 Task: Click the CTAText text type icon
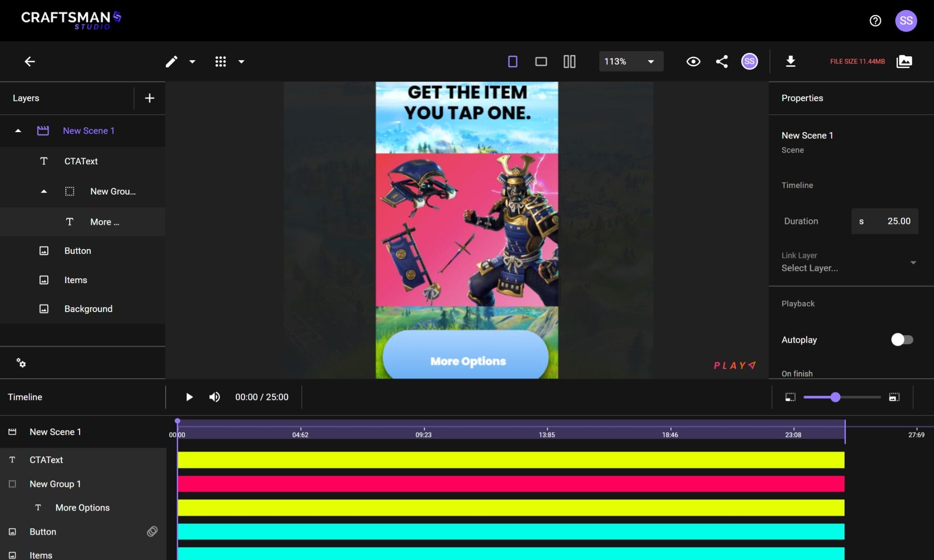click(44, 161)
